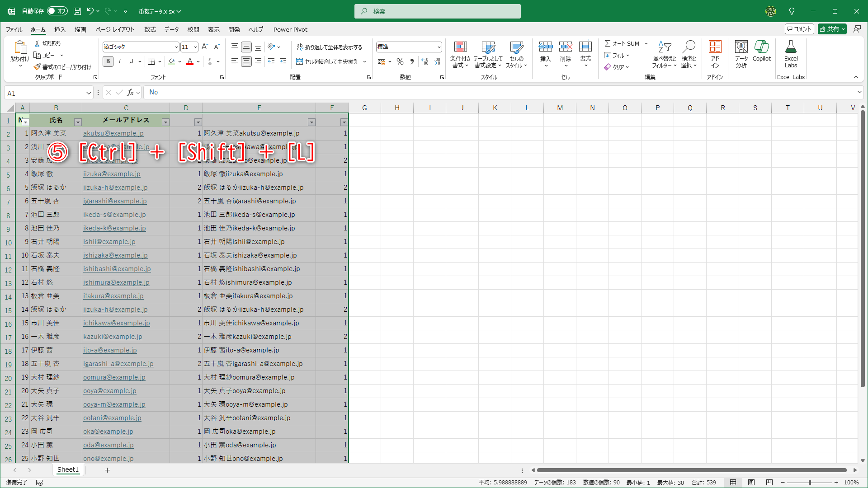868x488 pixels.
Task: Launch データ分析 (Analyze Data)
Action: [741, 54]
